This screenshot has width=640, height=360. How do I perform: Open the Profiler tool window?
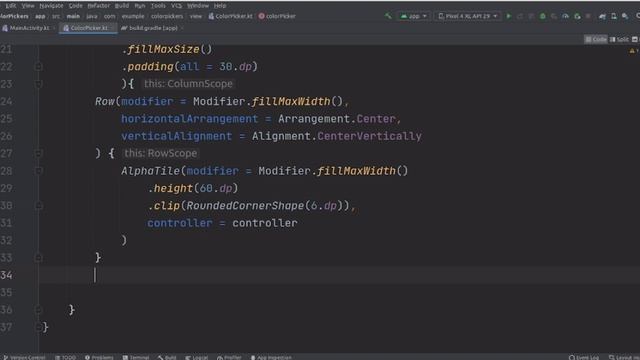click(229, 357)
